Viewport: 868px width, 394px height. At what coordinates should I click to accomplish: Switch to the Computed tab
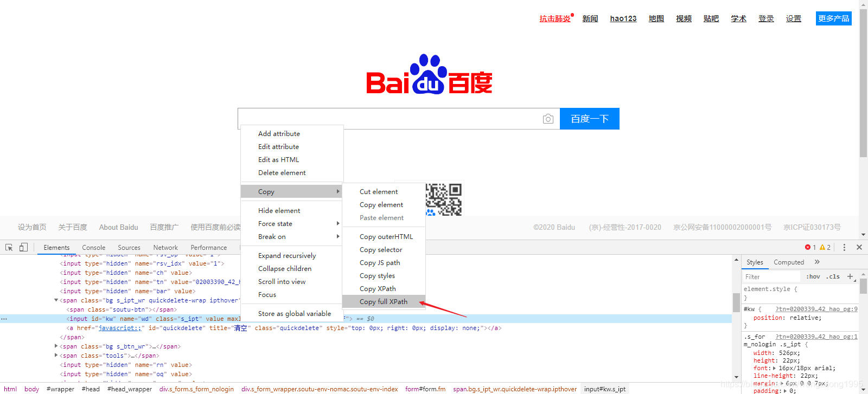point(789,262)
